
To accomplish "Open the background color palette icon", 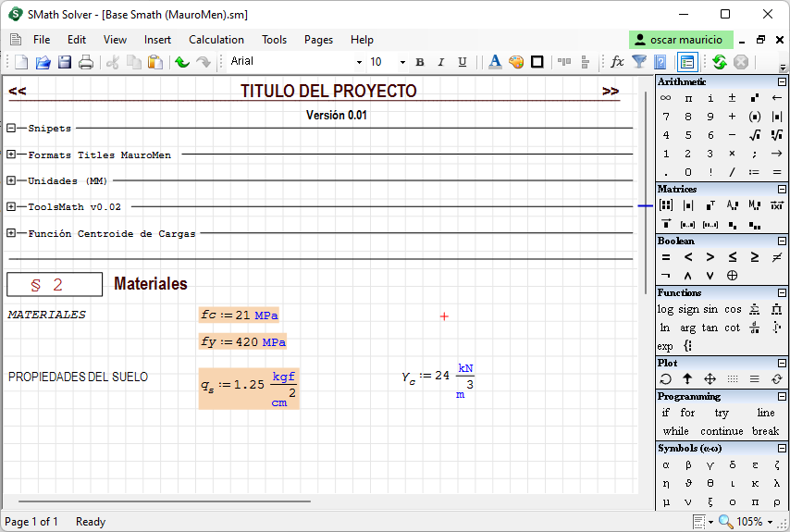I will coord(516,62).
